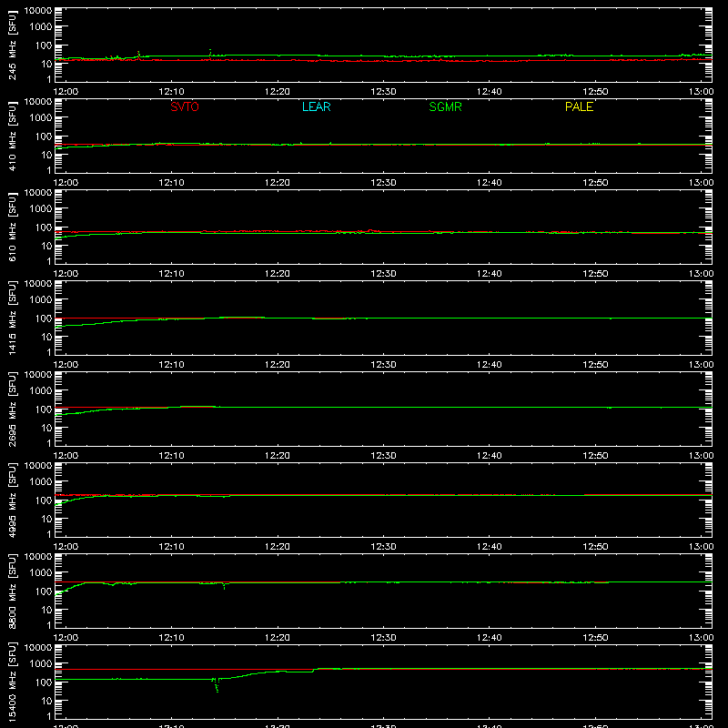Screen dimensions: 728x728
Task: Click 12:30 tick label under 8800 MHz panel
Action: click(x=383, y=638)
